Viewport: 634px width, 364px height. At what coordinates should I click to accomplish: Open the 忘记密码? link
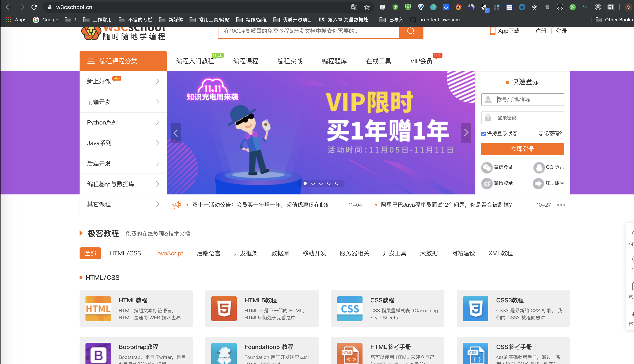point(550,134)
